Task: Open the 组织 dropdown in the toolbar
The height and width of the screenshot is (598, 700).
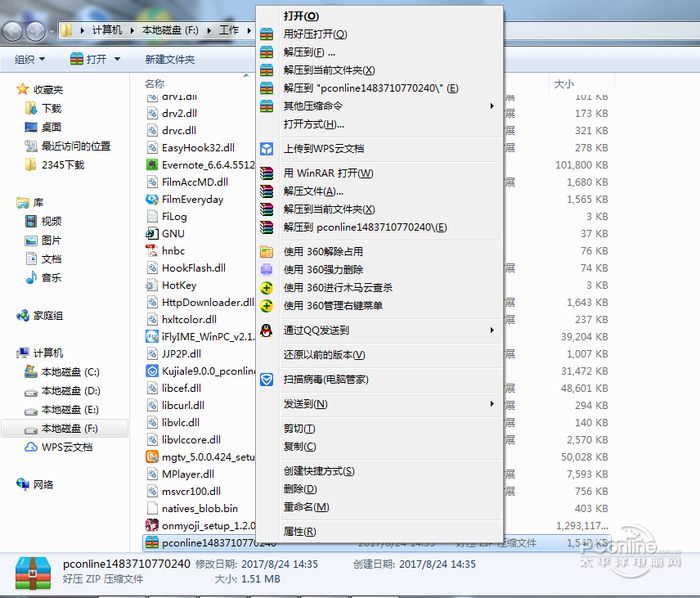Action: click(x=29, y=59)
